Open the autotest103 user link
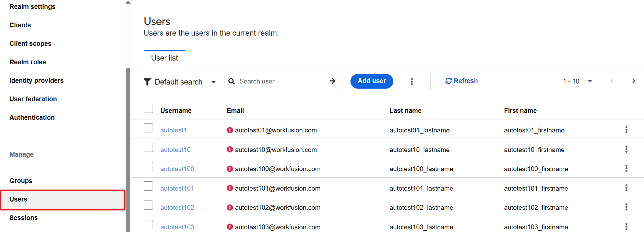Viewport: 644px width, 232px height. [x=177, y=227]
